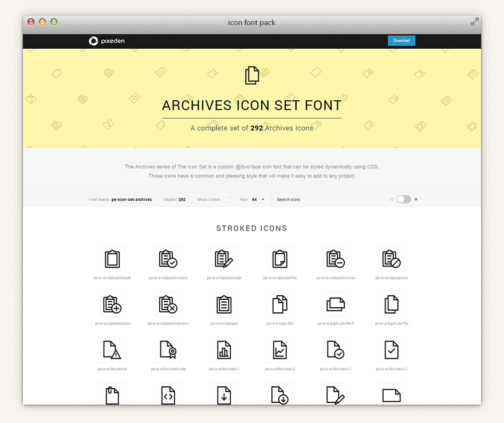The height and width of the screenshot is (423, 504).
Task: Select the file-check-2 icon
Action: [392, 350]
